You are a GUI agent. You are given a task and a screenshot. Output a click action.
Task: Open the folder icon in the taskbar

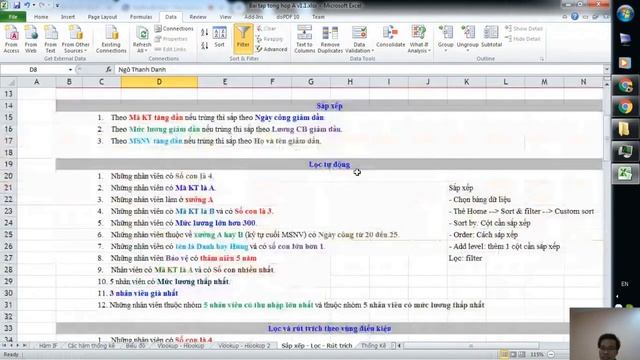625,130
